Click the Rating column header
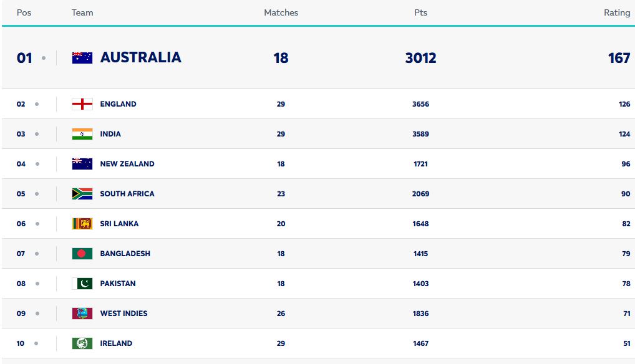This screenshot has width=635, height=364. pos(616,12)
